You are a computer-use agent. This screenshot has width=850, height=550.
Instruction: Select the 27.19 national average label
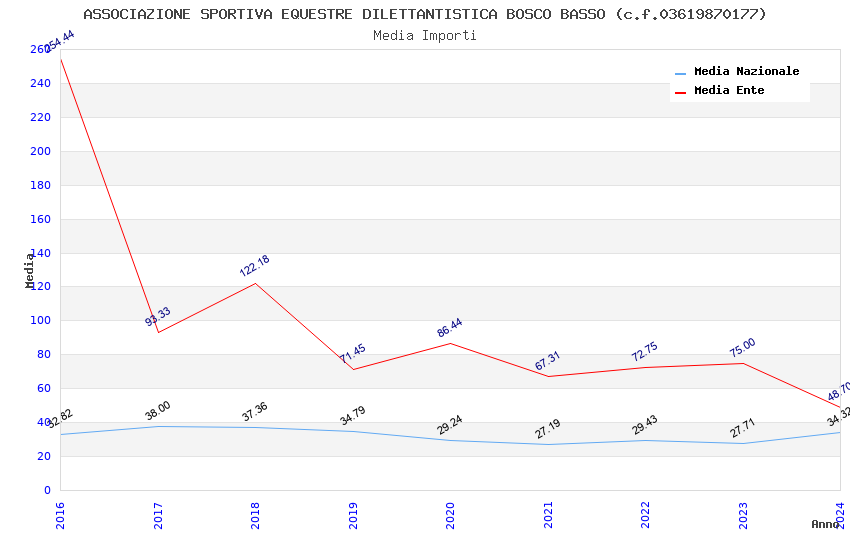(x=548, y=429)
